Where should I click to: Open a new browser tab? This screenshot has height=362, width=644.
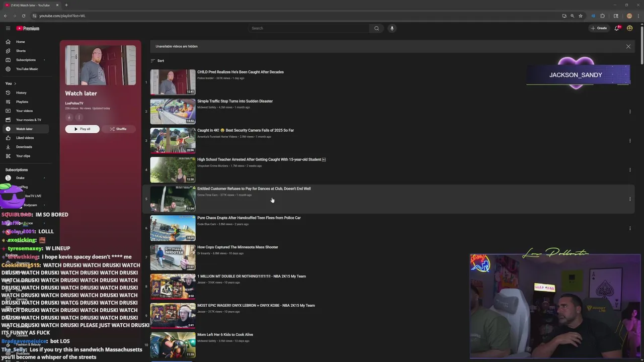coord(66,5)
